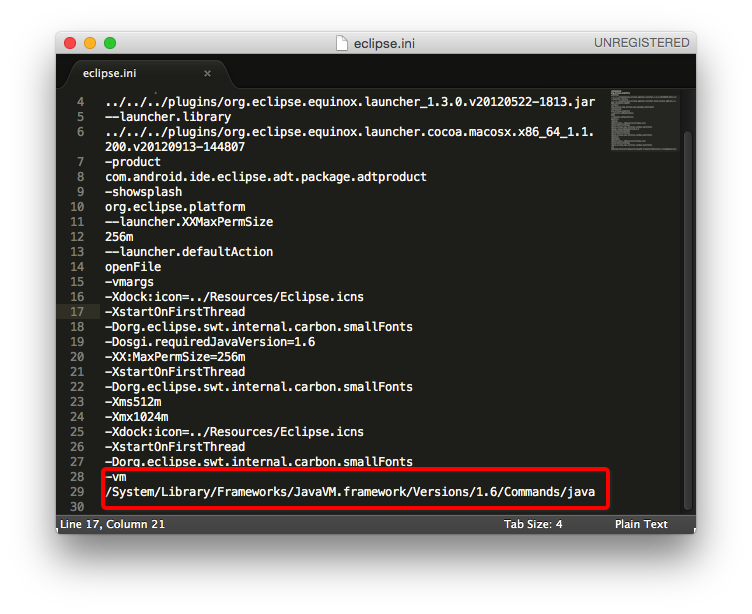Click -Dorg.eclipse.swt smallFonts on line 22
752x614 pixels.
259,387
